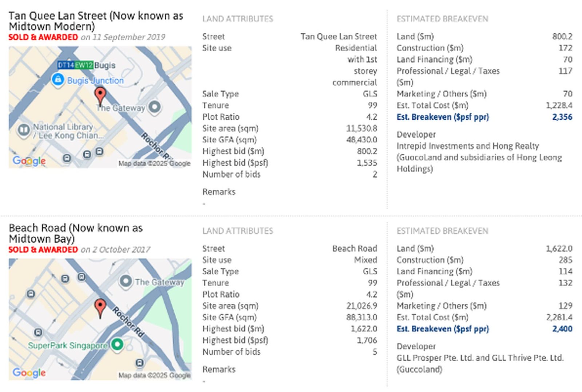Screen dimensions: 582x392
Task: Click the DT14 EW12 Bugis station label
Action: (x=87, y=65)
